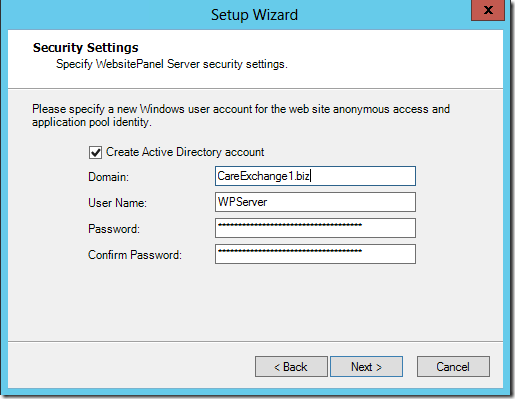Viewport: 515px width, 399px height.
Task: Click the 'Password:' field label
Action: point(114,229)
